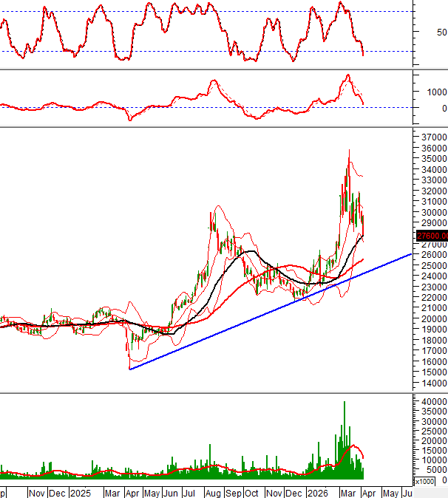Click the Oct month label on timeline
This screenshot has width=448, height=498.
(x=252, y=492)
